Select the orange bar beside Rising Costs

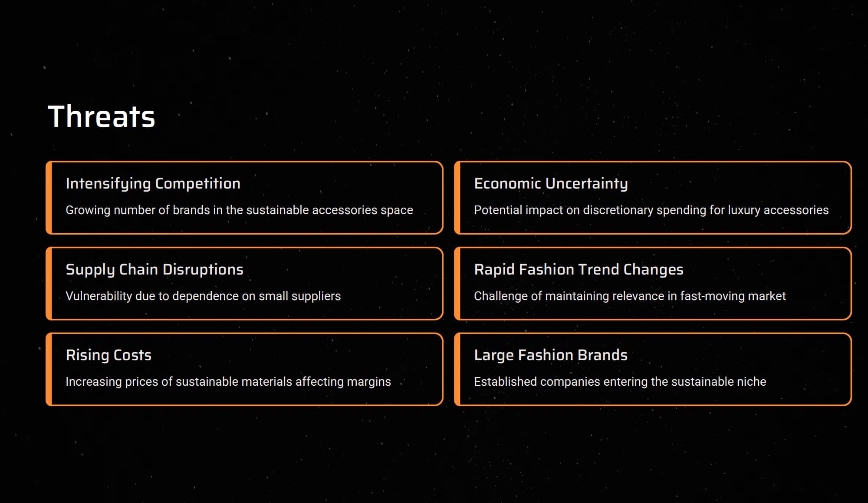[49, 369]
